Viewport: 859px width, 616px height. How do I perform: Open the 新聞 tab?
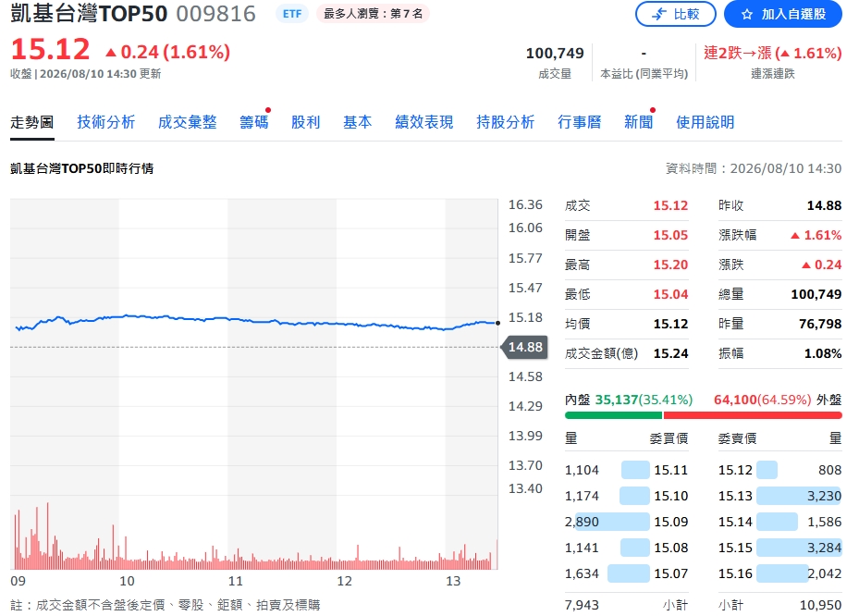(638, 122)
